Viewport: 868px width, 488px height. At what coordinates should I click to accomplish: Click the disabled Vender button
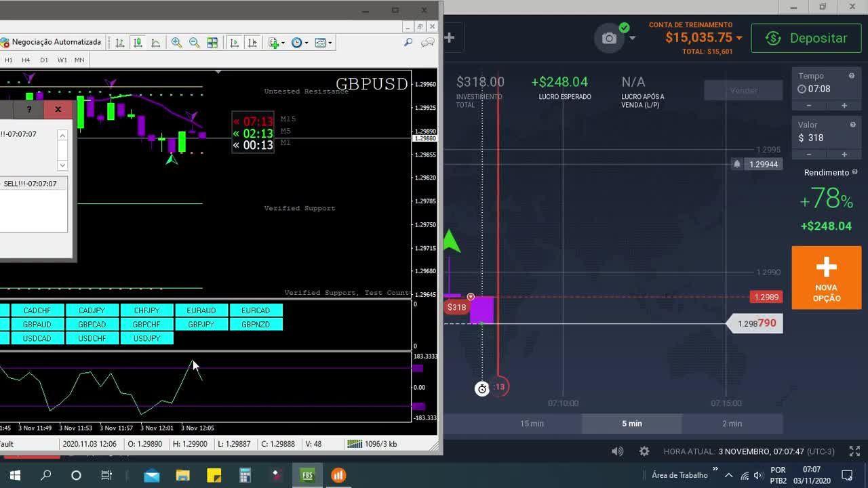(743, 90)
